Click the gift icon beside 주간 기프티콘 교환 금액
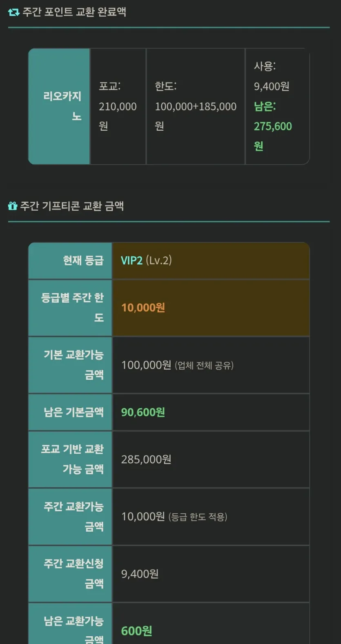The height and width of the screenshot is (644, 341). (13, 206)
